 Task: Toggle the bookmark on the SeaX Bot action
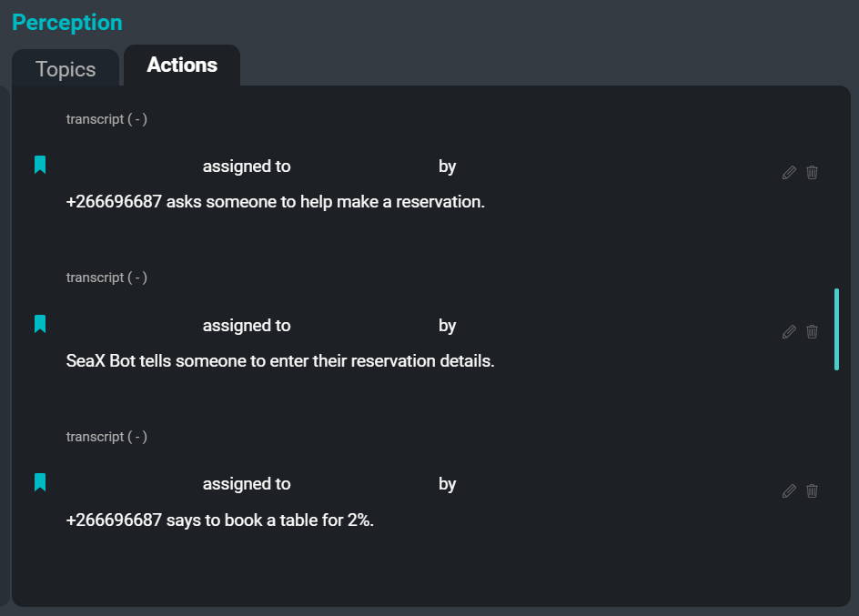[x=39, y=324]
